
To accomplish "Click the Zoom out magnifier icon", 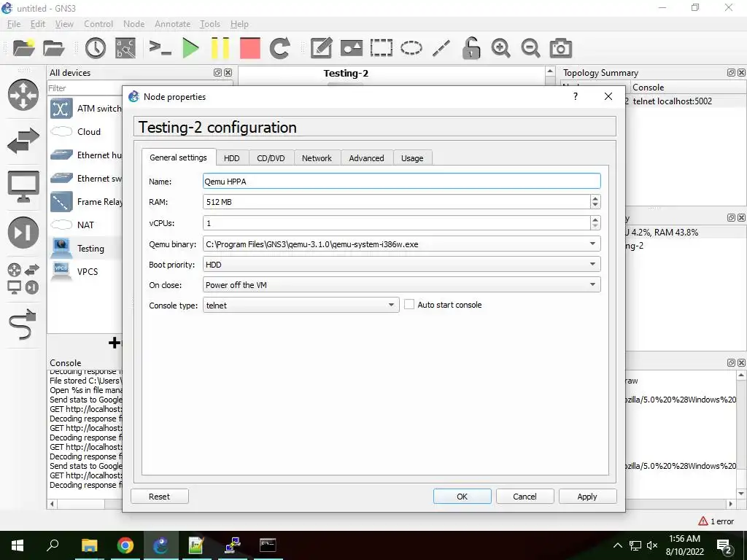I will (530, 48).
